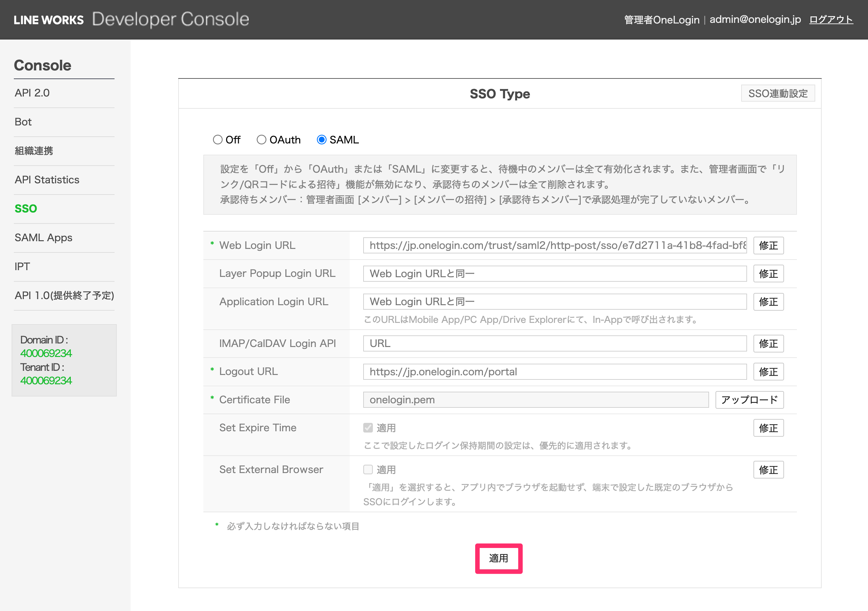
Task: Click 修正 for Layer Popup Login URL
Action: pyautogui.click(x=769, y=274)
